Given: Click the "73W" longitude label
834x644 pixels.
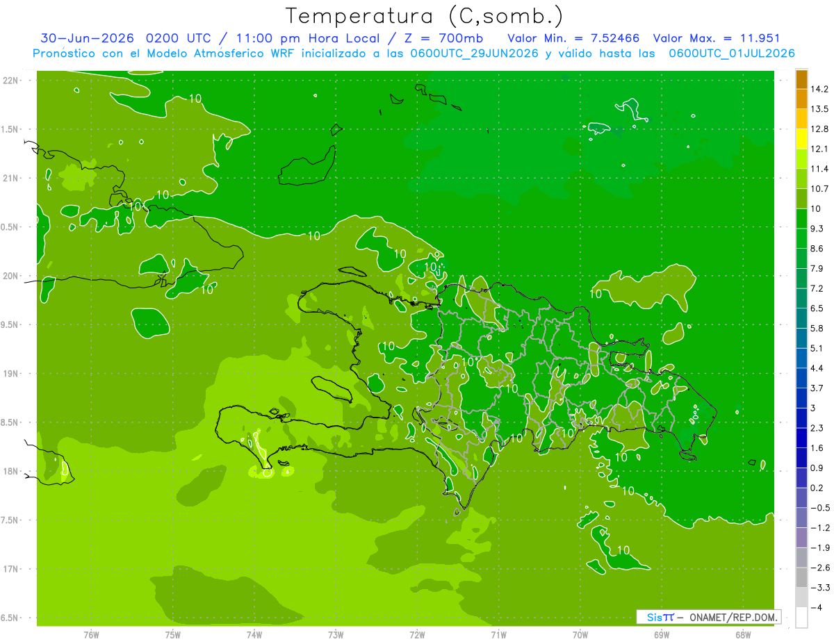Looking at the screenshot, I should 336,634.
